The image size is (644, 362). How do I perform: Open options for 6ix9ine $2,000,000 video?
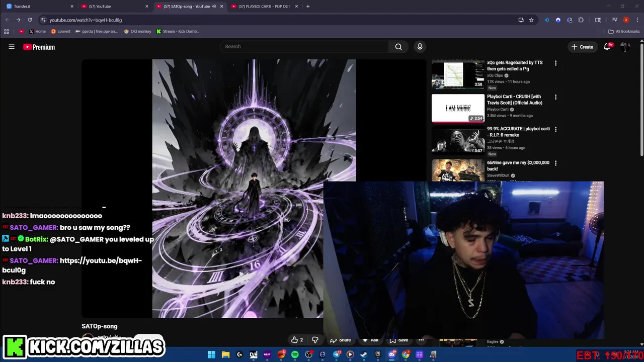555,163
